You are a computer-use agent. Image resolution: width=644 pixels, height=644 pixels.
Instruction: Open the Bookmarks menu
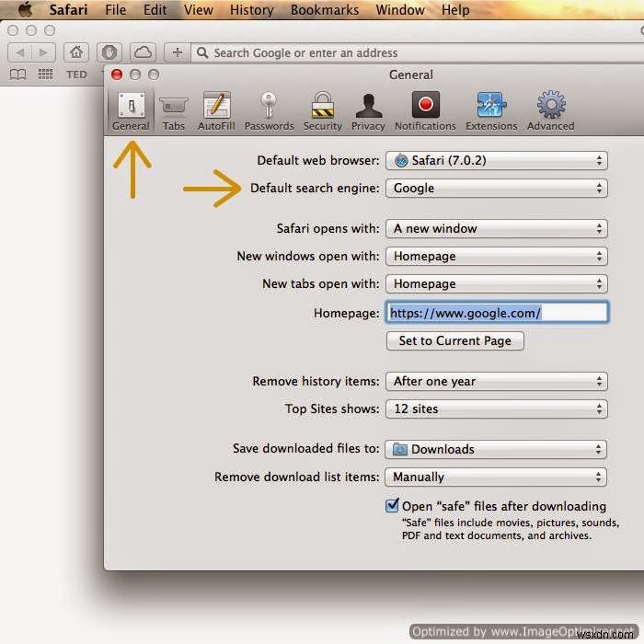click(325, 9)
